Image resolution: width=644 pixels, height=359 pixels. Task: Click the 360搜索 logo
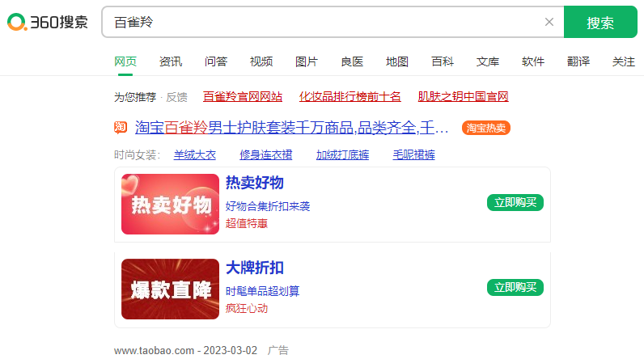[x=47, y=22]
